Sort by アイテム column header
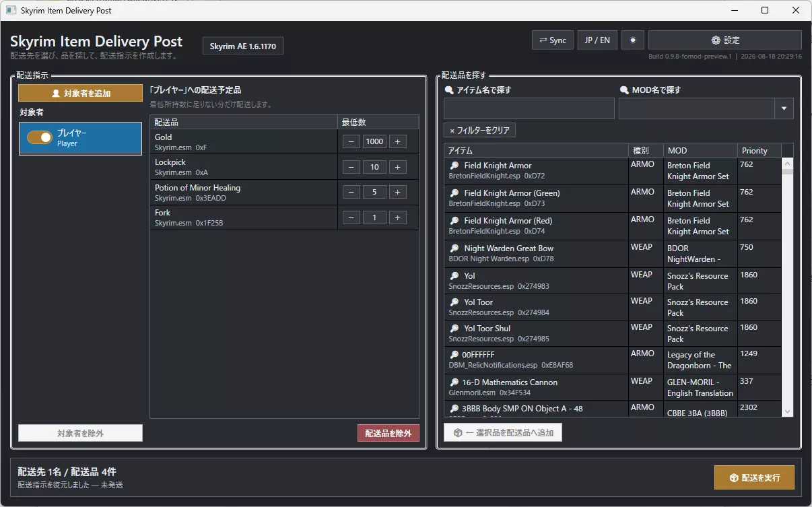The width and height of the screenshot is (812, 507). (536, 150)
